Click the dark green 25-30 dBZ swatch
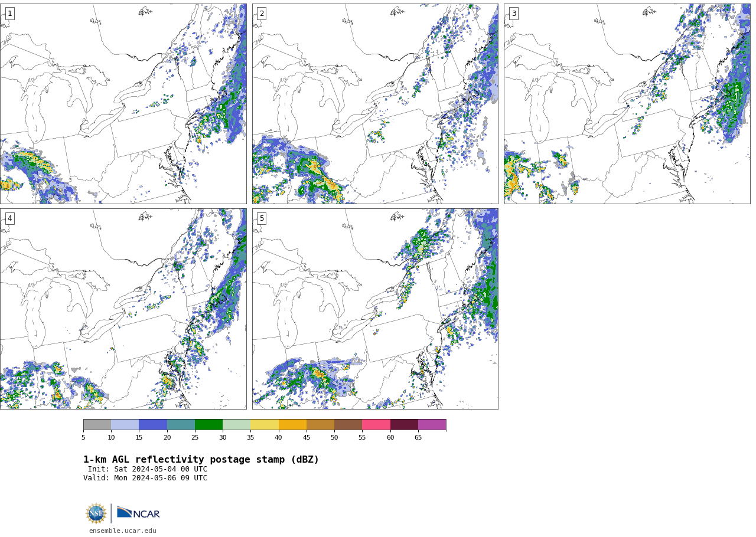This screenshot has height=537, width=756. 208,425
